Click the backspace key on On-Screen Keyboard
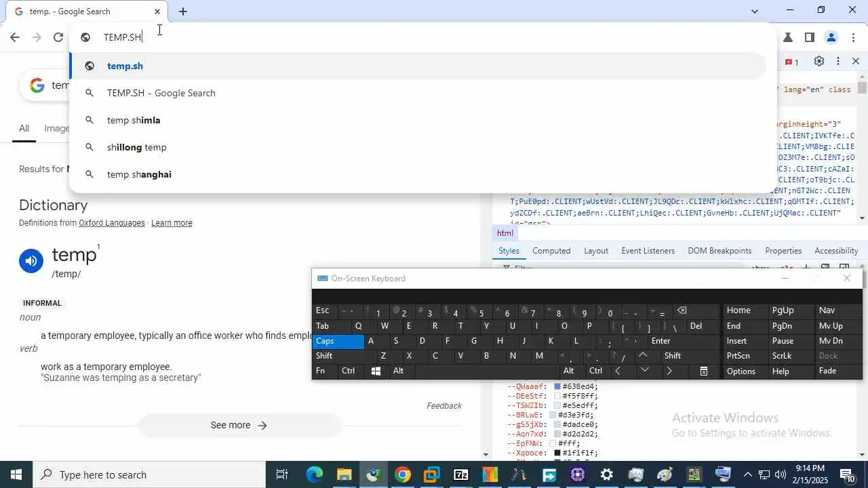Viewport: 868px width, 488px height. click(682, 311)
